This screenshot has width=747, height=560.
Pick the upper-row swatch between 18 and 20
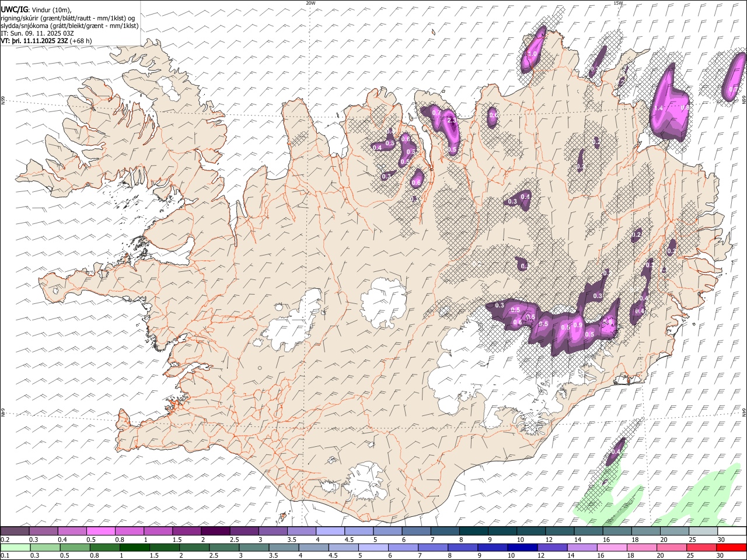tap(645, 531)
